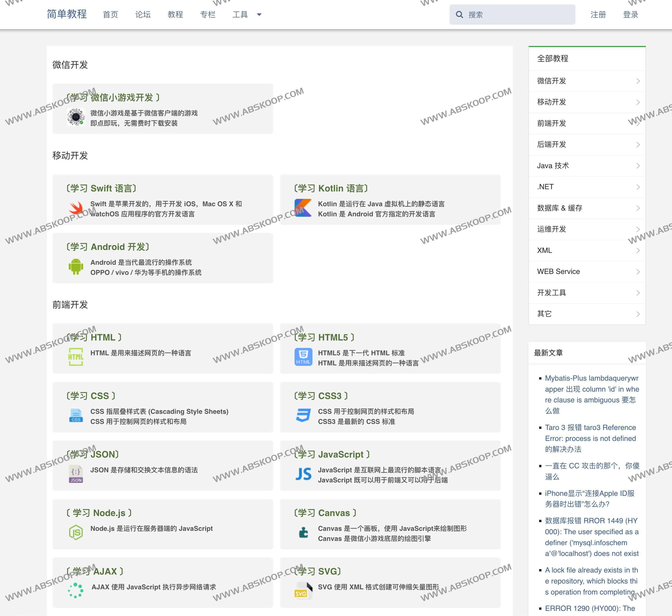This screenshot has width=672, height=616.
Task: Click the Node.js hexagon logo
Action: (x=76, y=533)
